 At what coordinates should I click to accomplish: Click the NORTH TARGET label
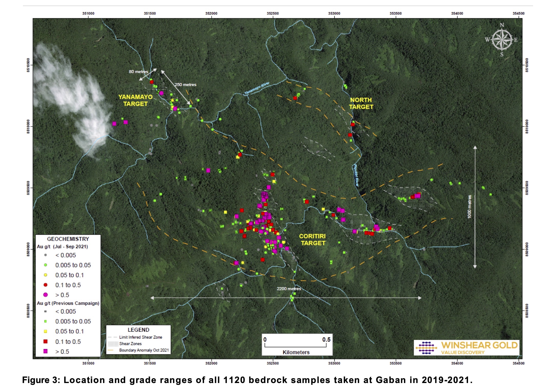click(361, 103)
